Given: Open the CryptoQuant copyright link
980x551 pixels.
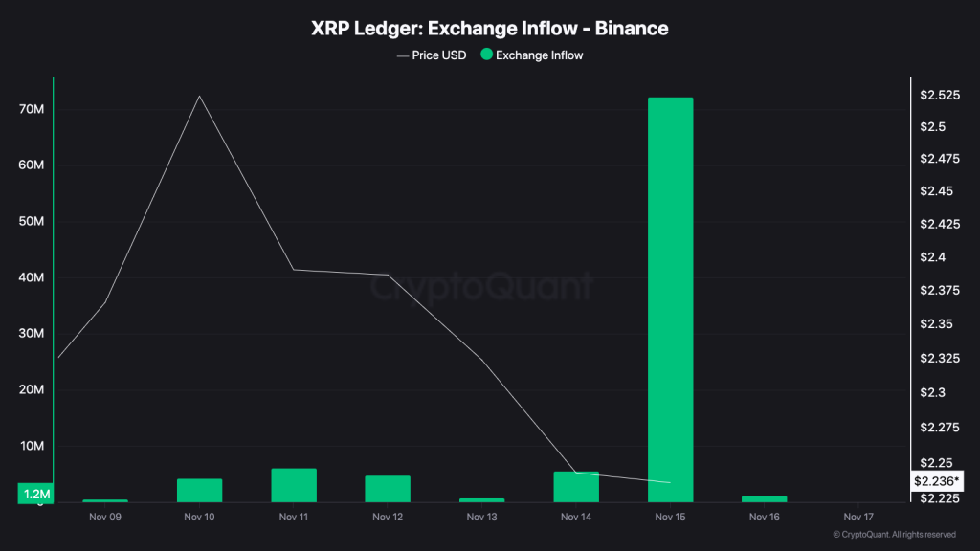Looking at the screenshot, I should 894,535.
